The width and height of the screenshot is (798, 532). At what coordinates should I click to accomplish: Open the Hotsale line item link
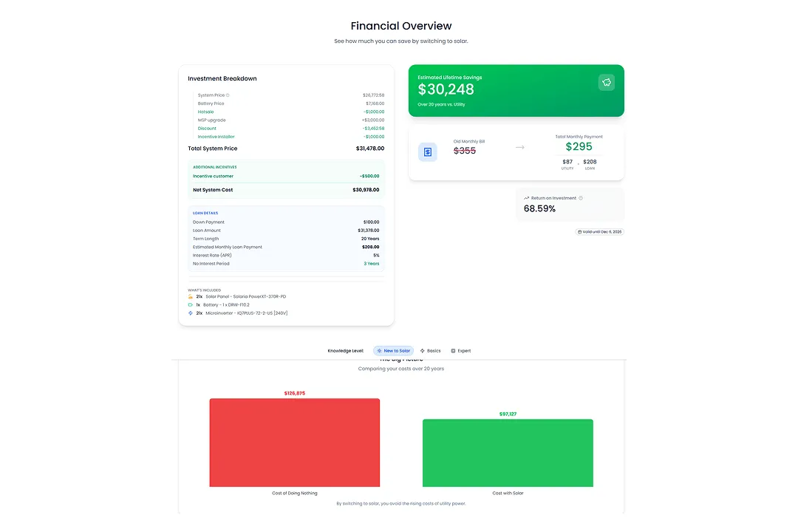(x=205, y=112)
